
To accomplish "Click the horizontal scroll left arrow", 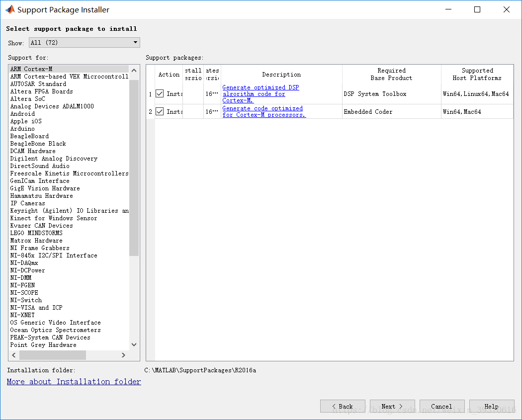I will [x=14, y=355].
